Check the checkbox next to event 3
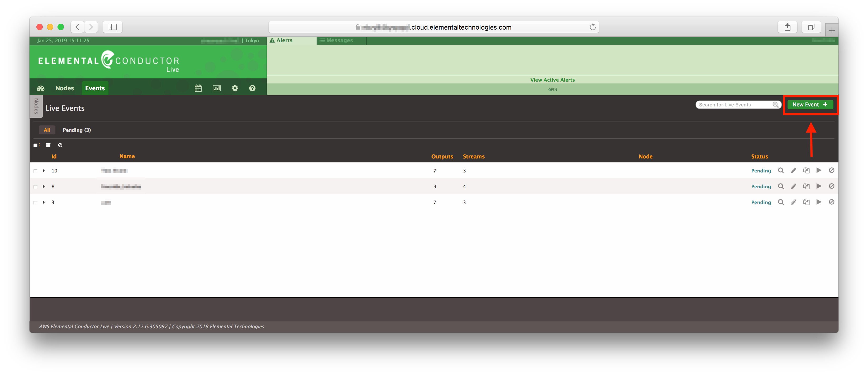This screenshot has height=375, width=868. (x=35, y=202)
